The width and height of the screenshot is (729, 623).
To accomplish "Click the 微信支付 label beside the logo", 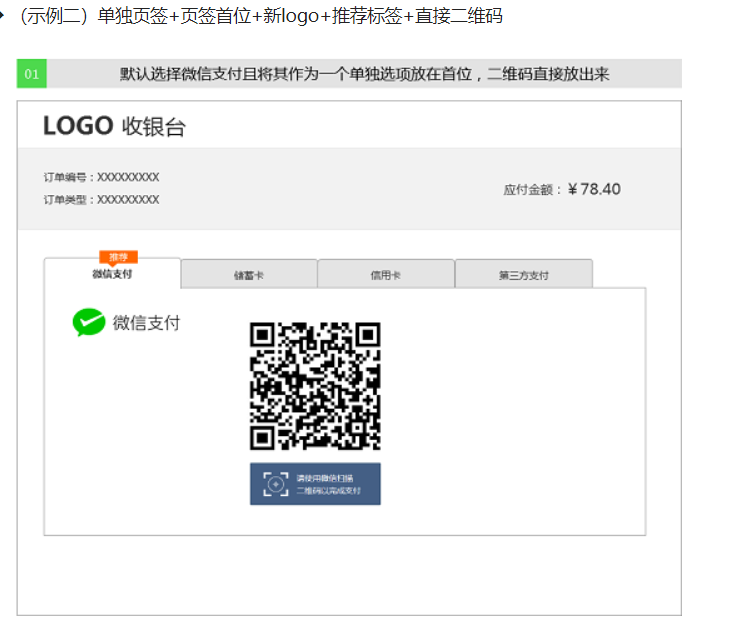I will point(146,323).
